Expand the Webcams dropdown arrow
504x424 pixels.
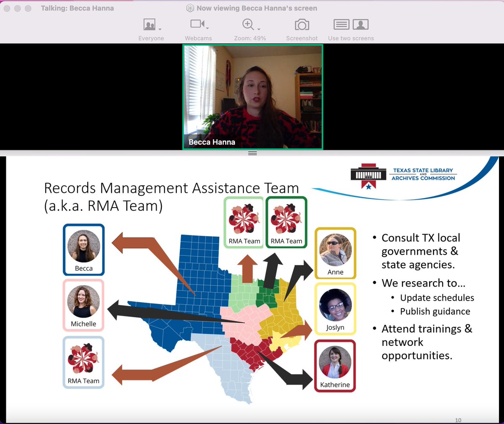click(x=207, y=29)
